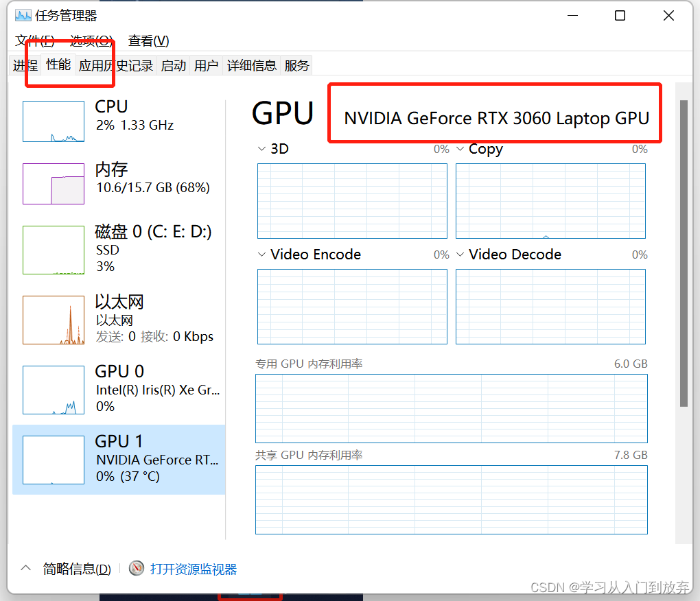The height and width of the screenshot is (601, 700).
Task: Click the 专用 GPU 内存利用率 graph
Action: (x=452, y=409)
